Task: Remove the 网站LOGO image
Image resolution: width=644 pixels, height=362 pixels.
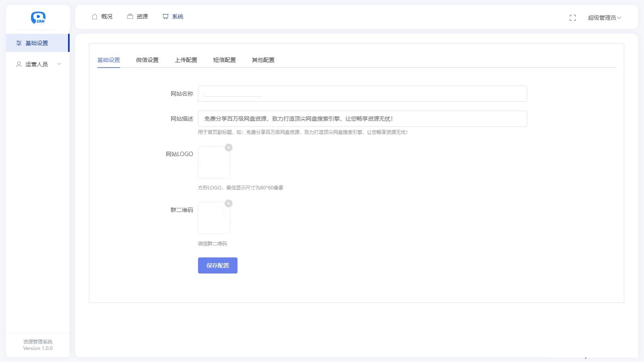Action: click(x=229, y=148)
